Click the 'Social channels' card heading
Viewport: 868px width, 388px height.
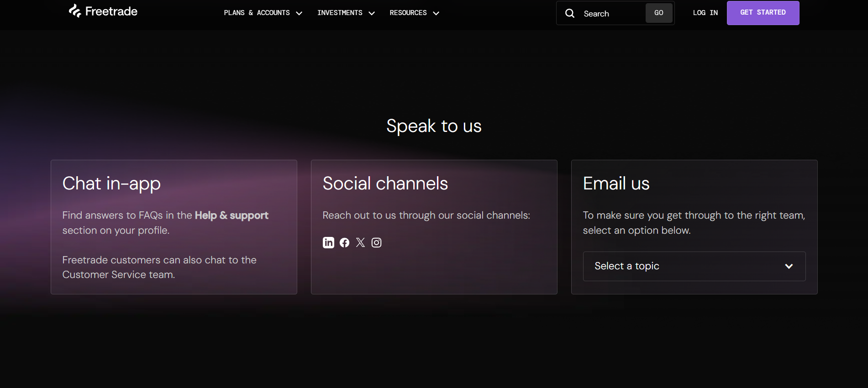[x=385, y=184]
